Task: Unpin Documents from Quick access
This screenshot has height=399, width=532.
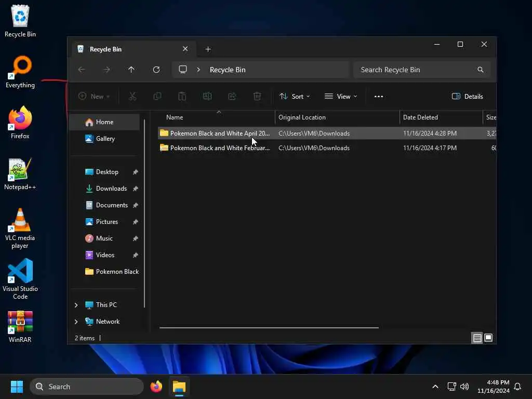Action: 136,205
